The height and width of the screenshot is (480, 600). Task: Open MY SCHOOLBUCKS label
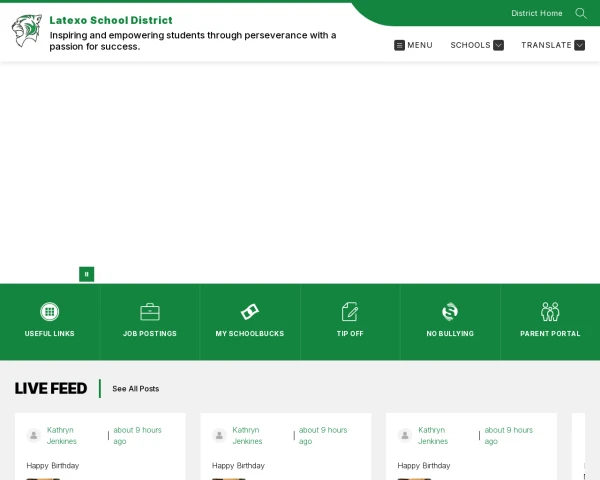pyautogui.click(x=250, y=333)
